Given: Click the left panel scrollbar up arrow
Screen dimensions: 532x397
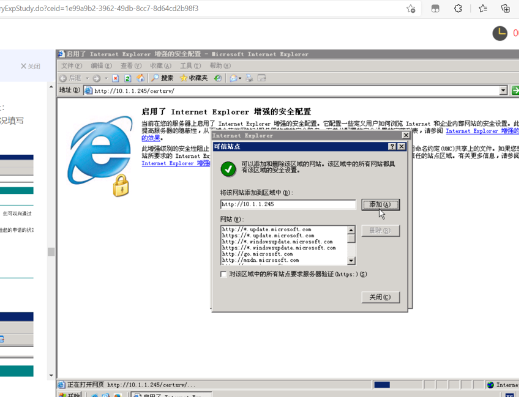Looking at the screenshot, I should (51, 87).
